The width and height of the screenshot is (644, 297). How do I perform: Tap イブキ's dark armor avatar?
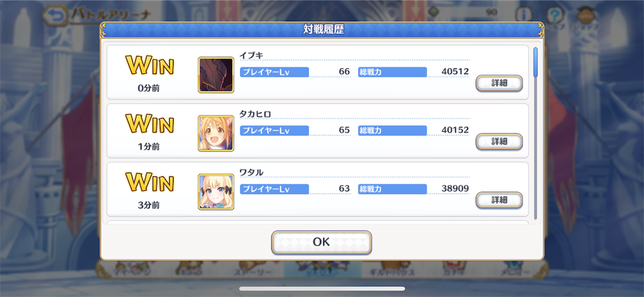216,75
